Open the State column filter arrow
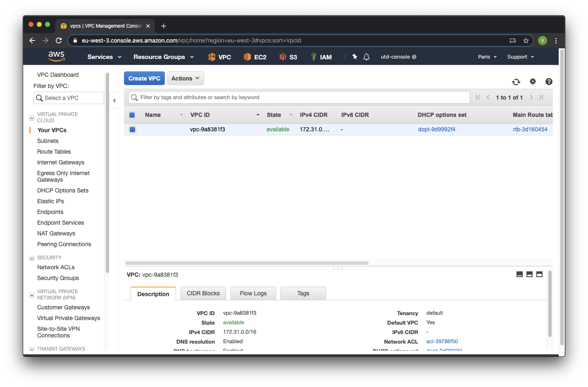The image size is (588, 387). [291, 115]
